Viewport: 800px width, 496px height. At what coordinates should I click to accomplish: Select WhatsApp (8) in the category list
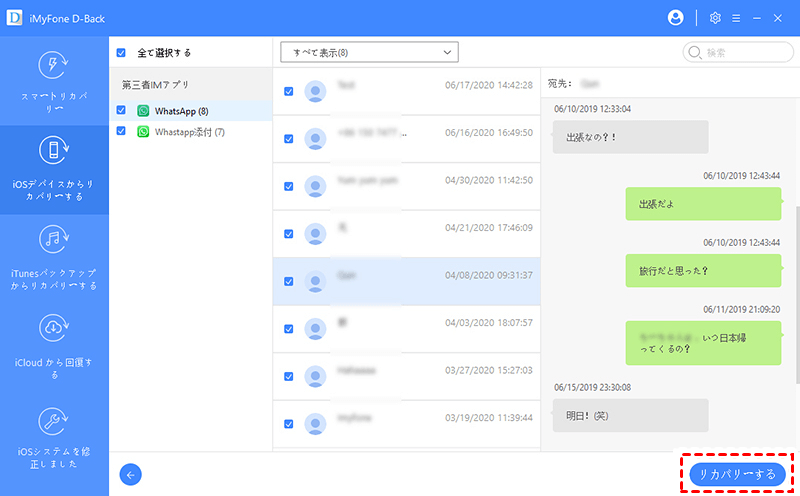coord(181,110)
